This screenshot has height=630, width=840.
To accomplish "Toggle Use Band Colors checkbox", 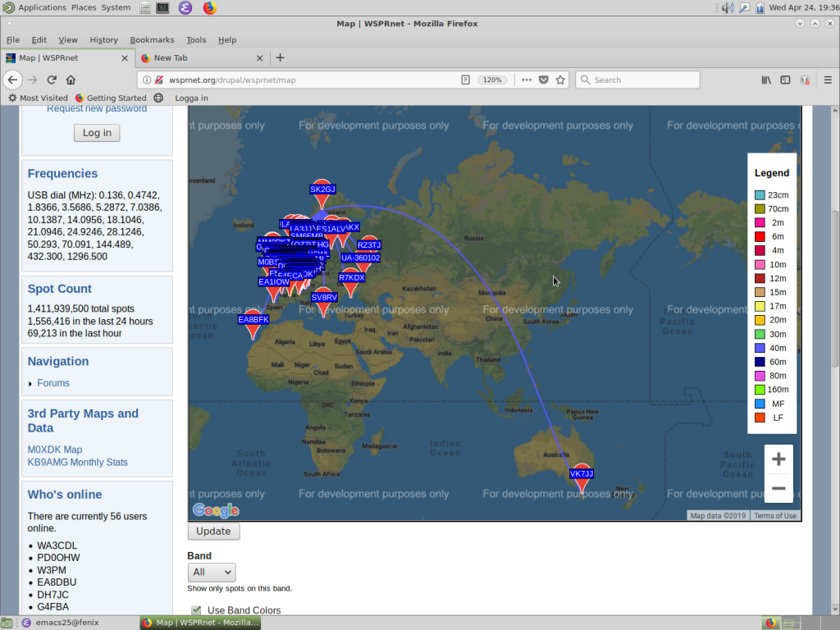I will 196,610.
